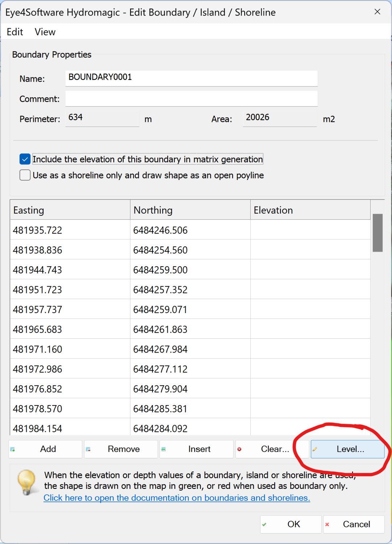
Task: Click the light bulb tip icon
Action: pos(27,482)
